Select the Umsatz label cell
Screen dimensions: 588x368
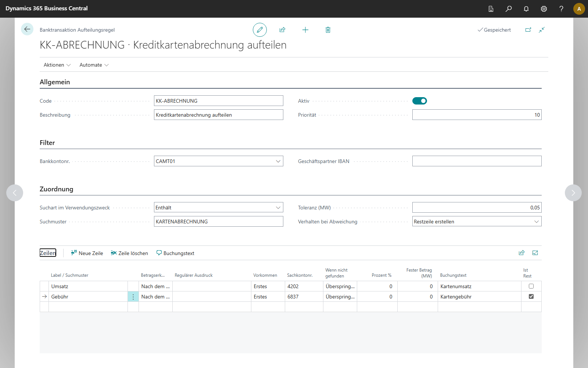pos(88,286)
